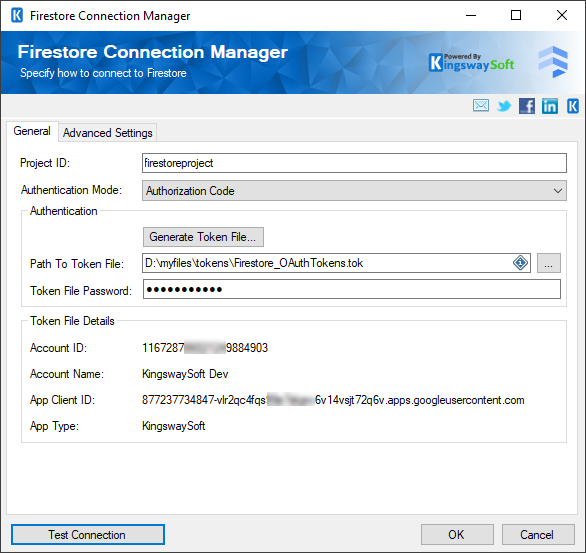The height and width of the screenshot is (553, 586).
Task: Focus the Project ID input field
Action: pos(354,163)
